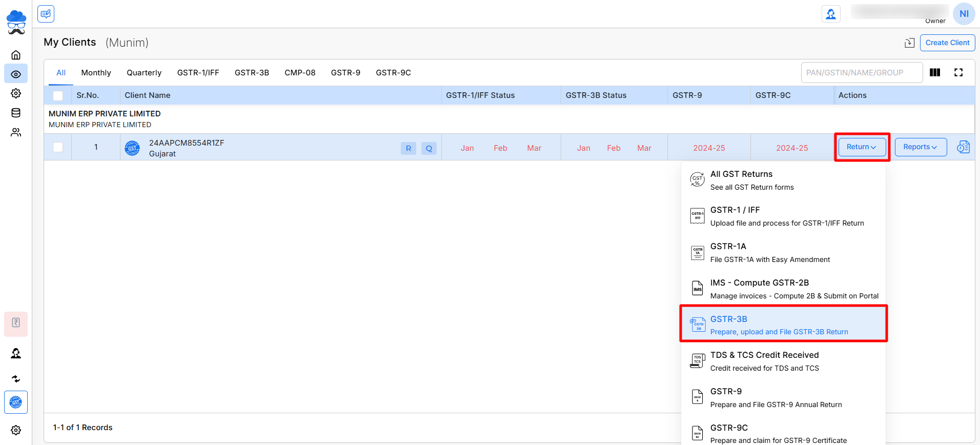980x445 pixels.
Task: Open the NI user profile menu
Action: (x=964, y=14)
